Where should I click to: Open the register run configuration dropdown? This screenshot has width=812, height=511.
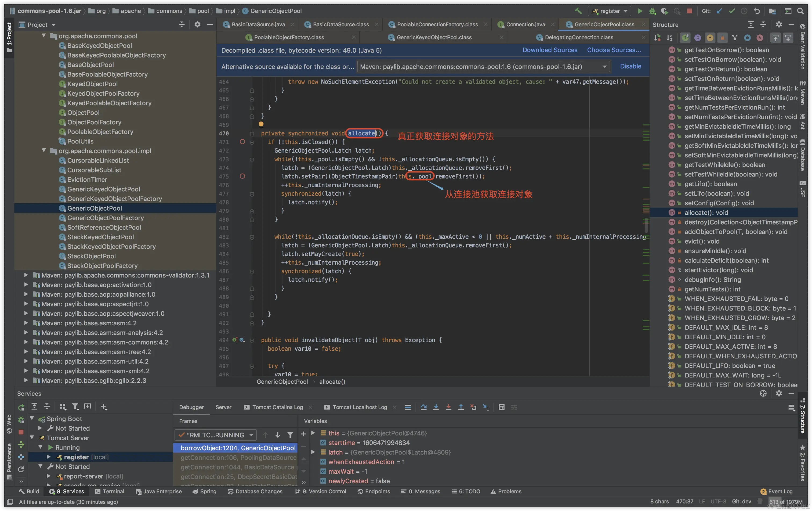[x=609, y=11]
